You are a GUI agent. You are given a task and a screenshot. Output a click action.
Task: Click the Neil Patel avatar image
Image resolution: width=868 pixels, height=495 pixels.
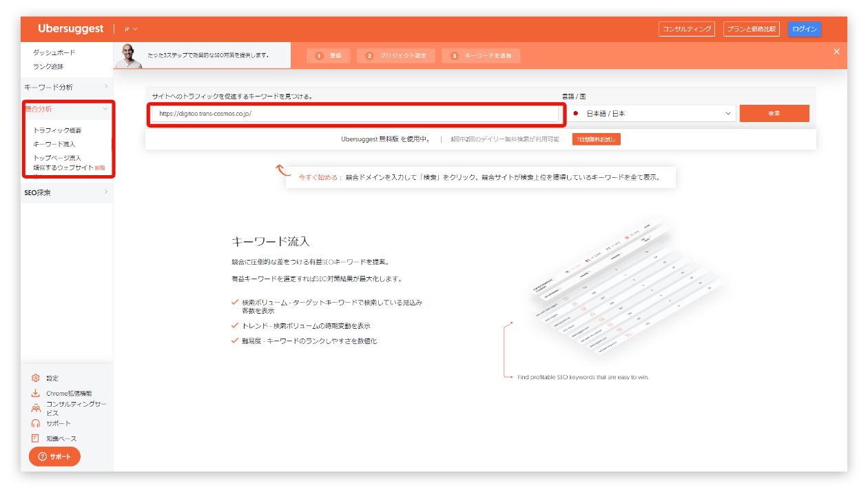(x=127, y=56)
